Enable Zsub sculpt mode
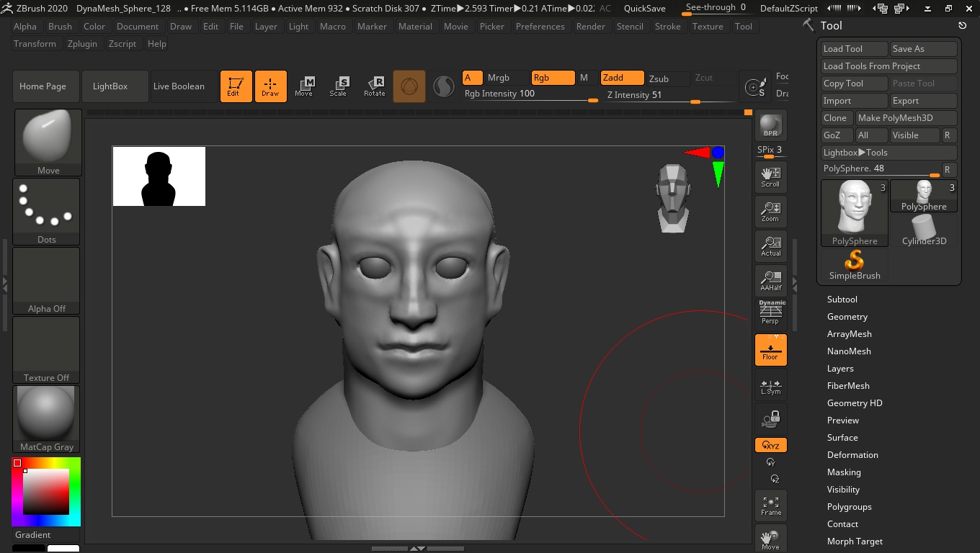The width and height of the screenshot is (980, 553). (x=659, y=78)
